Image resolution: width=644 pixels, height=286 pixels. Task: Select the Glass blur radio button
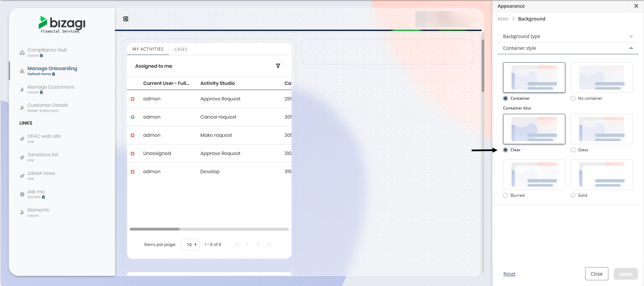coord(573,150)
